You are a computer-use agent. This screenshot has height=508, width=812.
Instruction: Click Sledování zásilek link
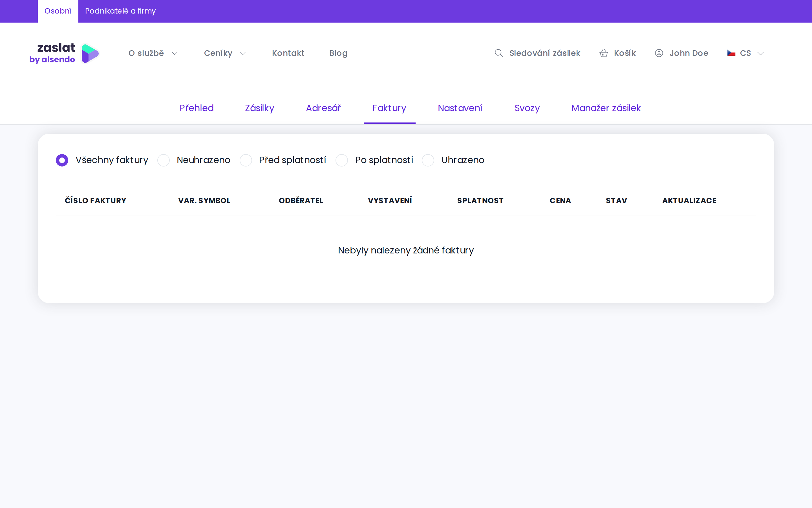click(545, 53)
